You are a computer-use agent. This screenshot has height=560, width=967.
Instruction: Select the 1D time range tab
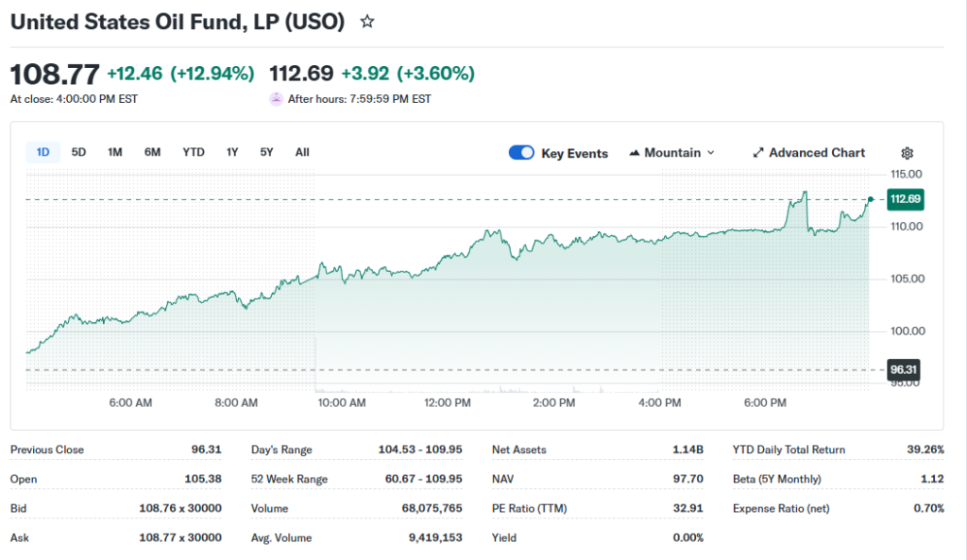pyautogui.click(x=43, y=152)
